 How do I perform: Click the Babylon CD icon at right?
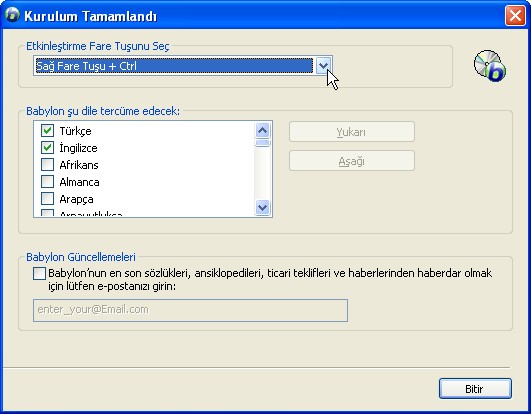click(x=490, y=66)
